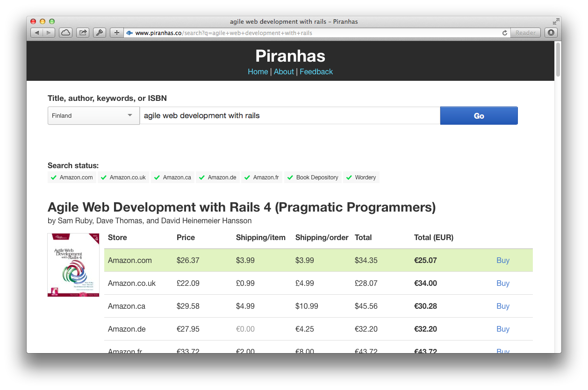Click the Amazon.com store name cell
Viewport: 588px width, 390px height.
(130, 260)
